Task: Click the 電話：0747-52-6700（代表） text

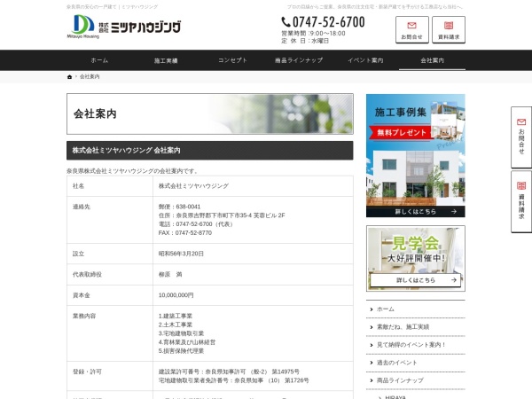Action: pos(197,224)
